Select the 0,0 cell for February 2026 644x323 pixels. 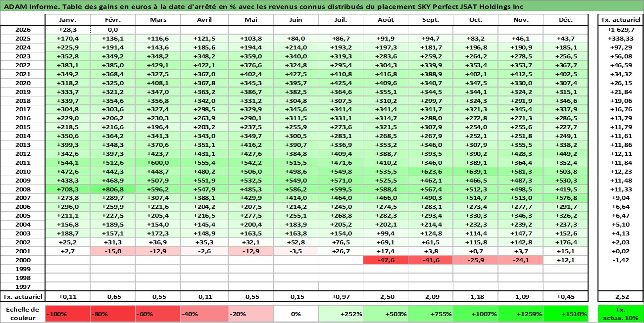pyautogui.click(x=112, y=30)
